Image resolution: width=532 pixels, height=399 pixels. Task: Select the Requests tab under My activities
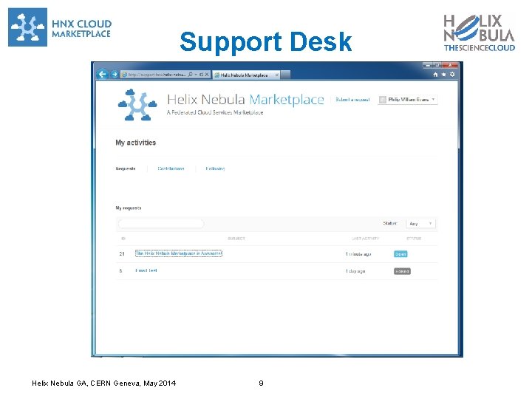click(126, 168)
